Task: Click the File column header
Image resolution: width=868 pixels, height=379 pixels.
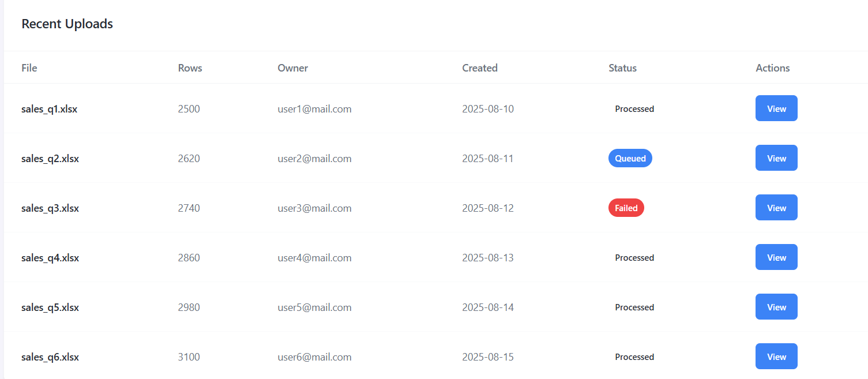Action: coord(29,68)
